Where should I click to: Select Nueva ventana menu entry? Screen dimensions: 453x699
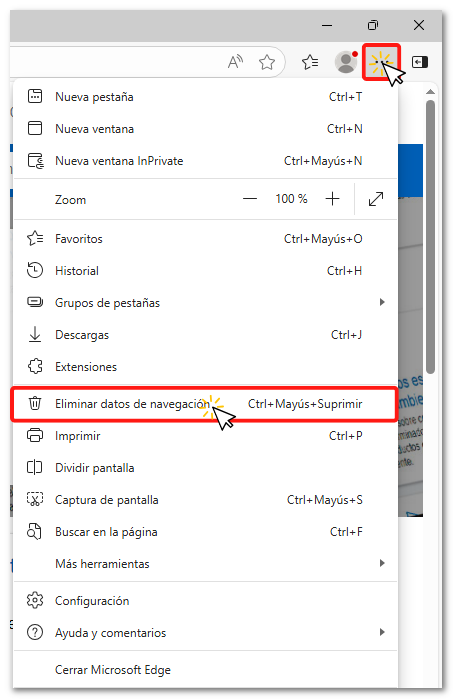click(x=205, y=128)
